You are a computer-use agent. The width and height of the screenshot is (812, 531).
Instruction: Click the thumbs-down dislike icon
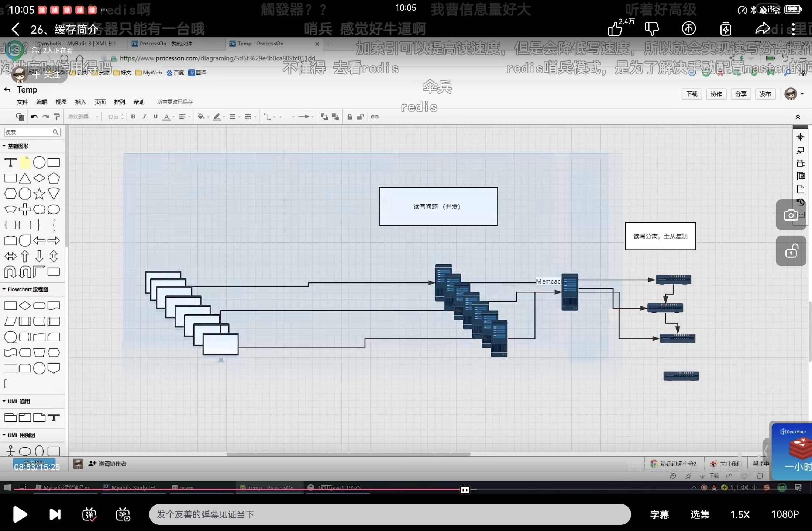(651, 29)
